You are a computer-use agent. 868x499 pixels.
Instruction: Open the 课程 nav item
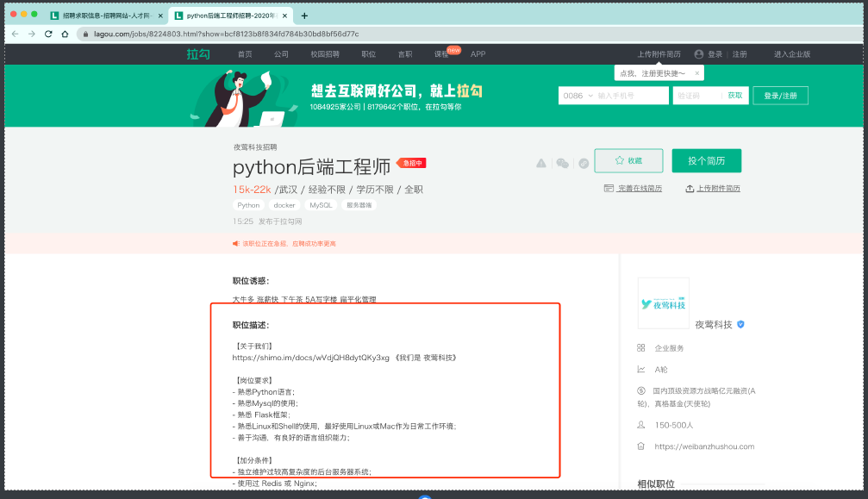[441, 54]
